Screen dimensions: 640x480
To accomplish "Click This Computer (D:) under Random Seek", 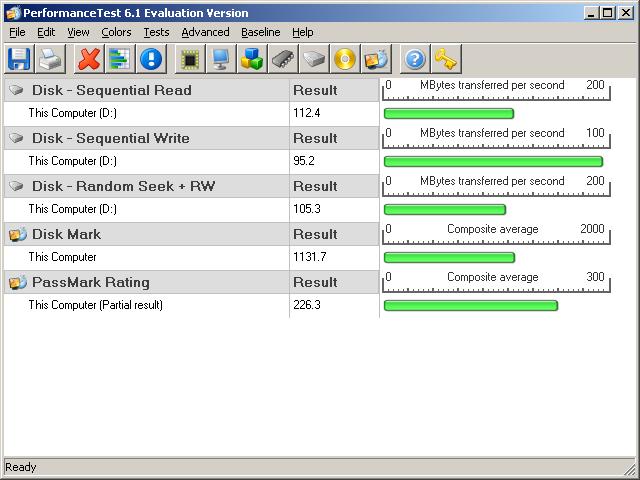I will pos(73,209).
